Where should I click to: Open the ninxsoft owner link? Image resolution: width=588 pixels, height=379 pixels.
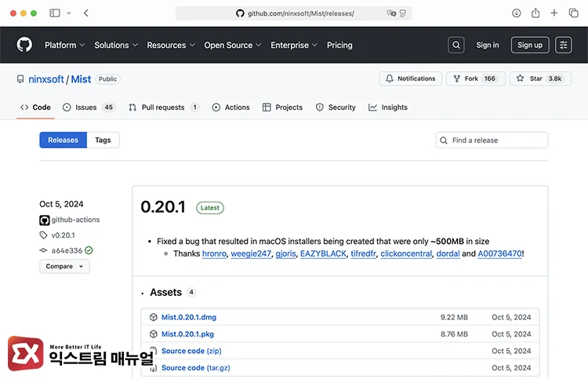point(46,79)
